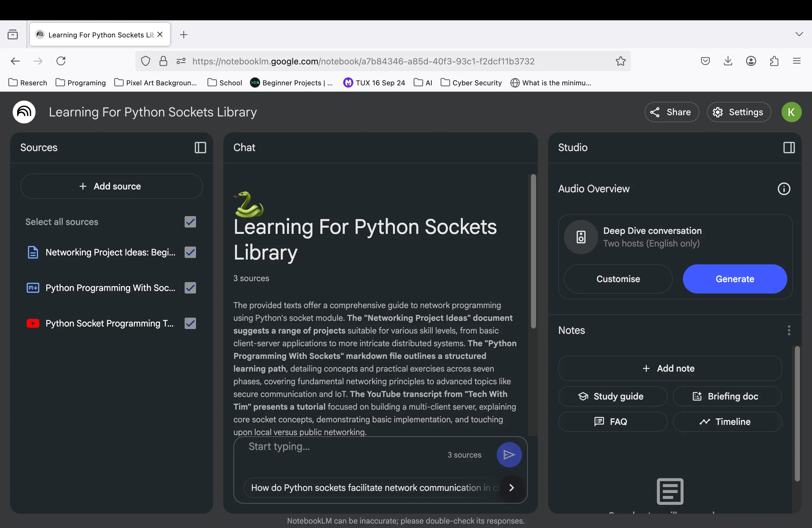Open the AI bookmarks folder
Viewport: 812px width, 528px height.
[x=423, y=82]
